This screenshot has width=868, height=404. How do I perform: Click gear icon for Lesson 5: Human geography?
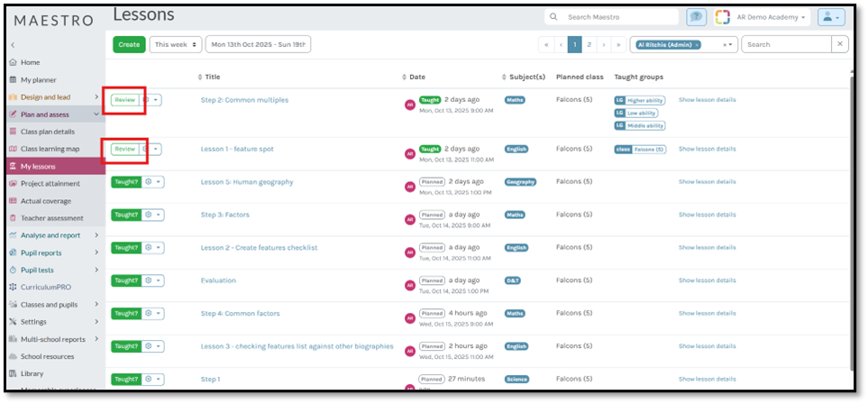[x=148, y=181]
